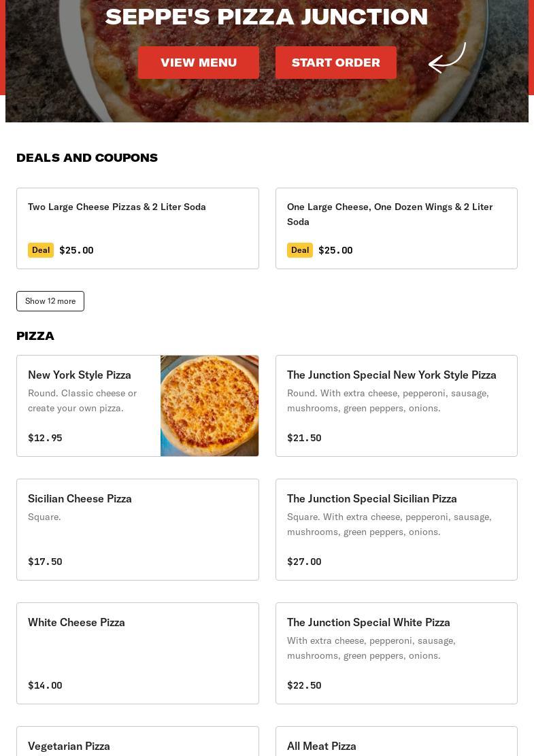Click the $12.95 New York pizza price
Image resolution: width=534 pixels, height=756 pixels.
click(45, 438)
